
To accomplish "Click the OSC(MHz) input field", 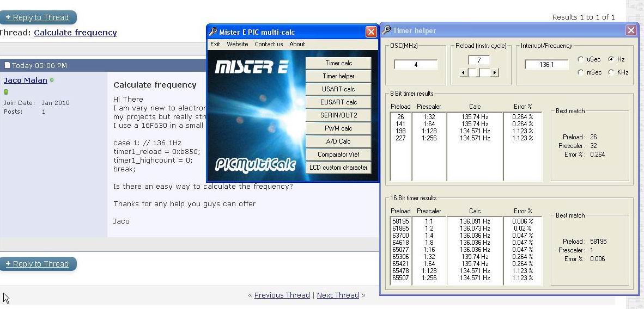I will coord(416,64).
